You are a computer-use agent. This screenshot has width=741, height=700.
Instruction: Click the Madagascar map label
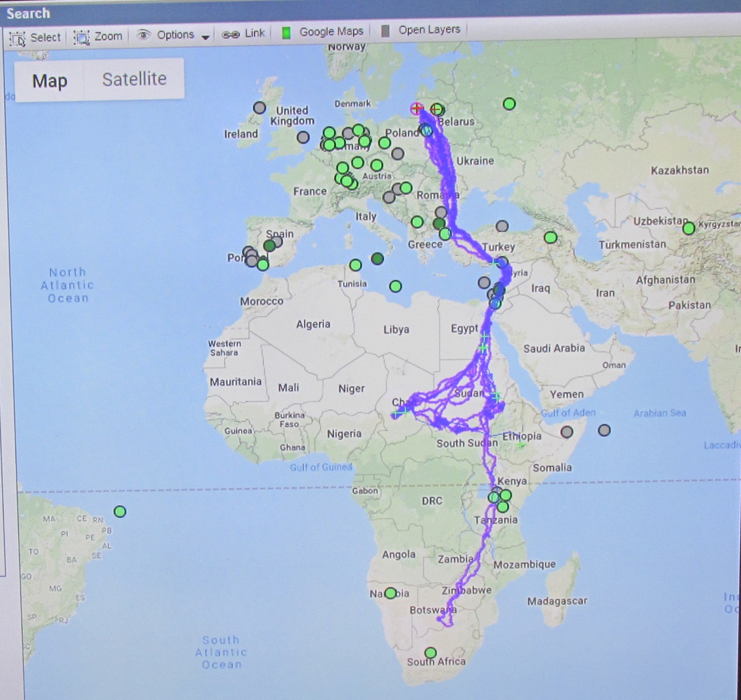coord(557,601)
